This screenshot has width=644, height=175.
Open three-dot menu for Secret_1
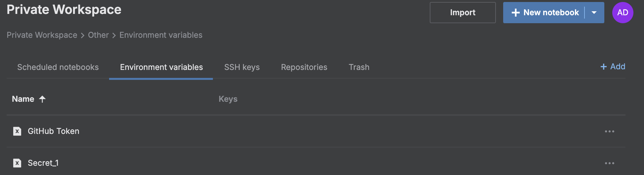(609, 163)
